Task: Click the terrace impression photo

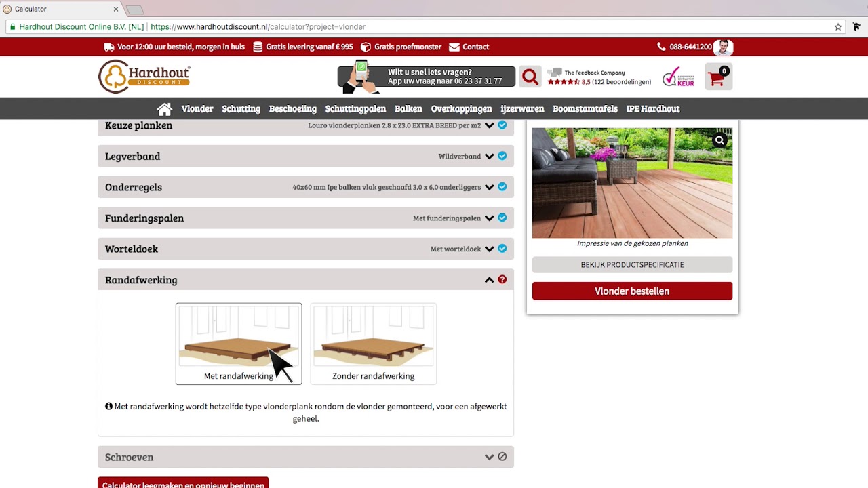Action: point(632,183)
